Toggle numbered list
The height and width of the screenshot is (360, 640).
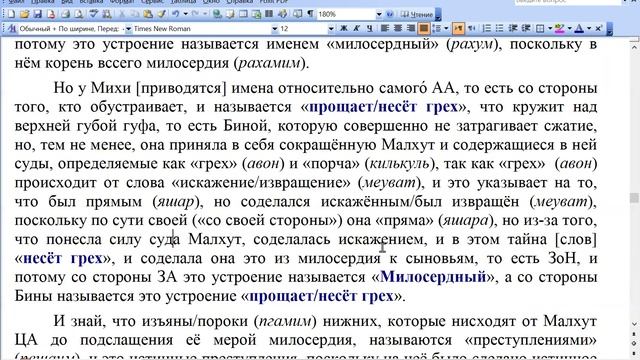[487, 28]
